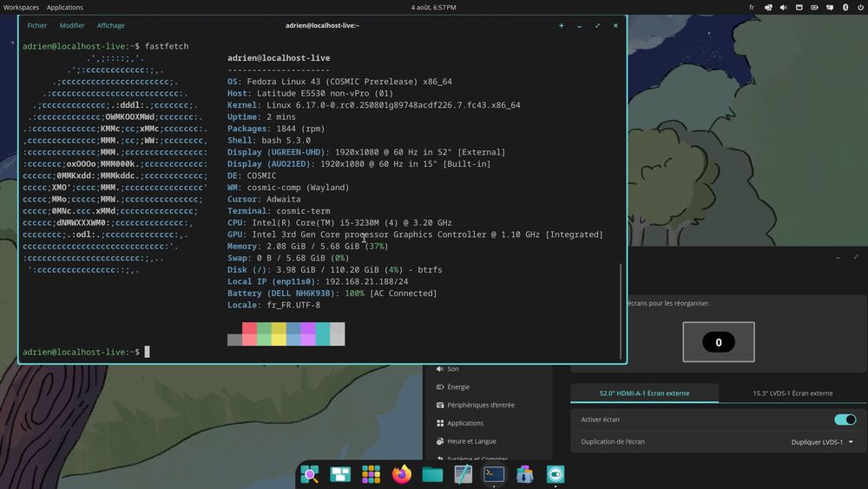Viewport: 868px width, 489px height.
Task: Open the notifications applet in the top panel
Action: pyautogui.click(x=830, y=7)
